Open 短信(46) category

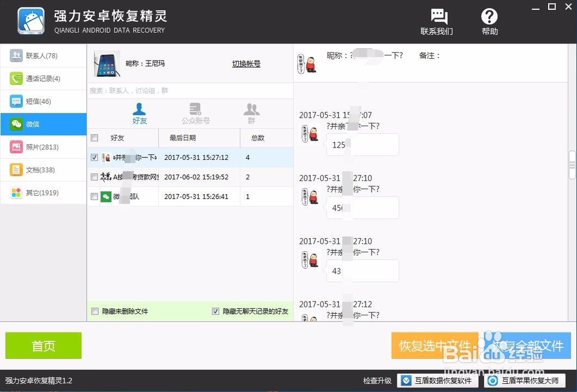click(43, 101)
